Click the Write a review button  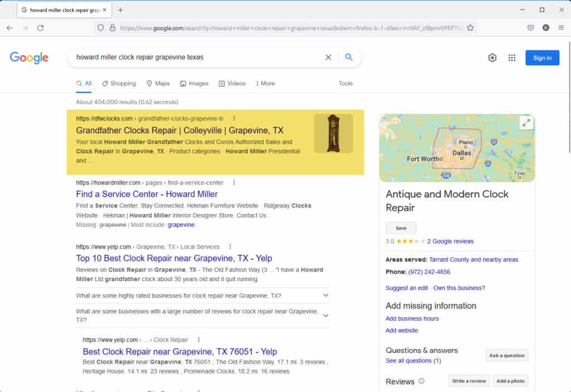[x=469, y=381]
